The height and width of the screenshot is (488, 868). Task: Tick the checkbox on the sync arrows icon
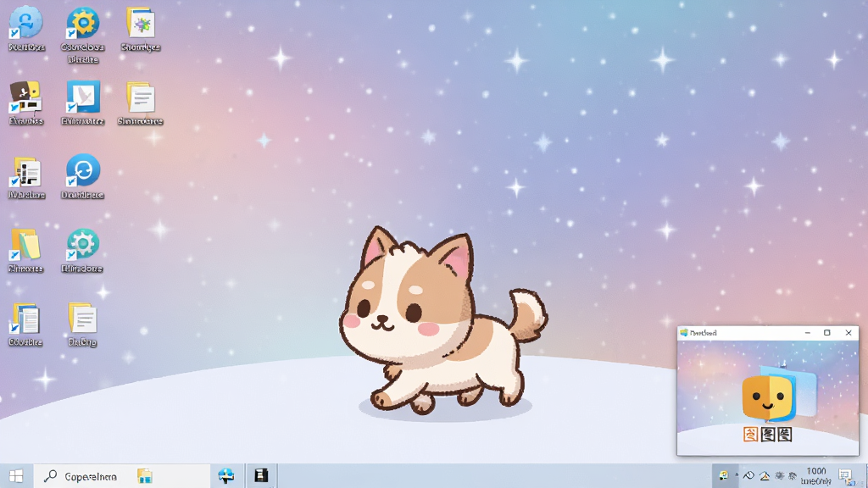71,181
